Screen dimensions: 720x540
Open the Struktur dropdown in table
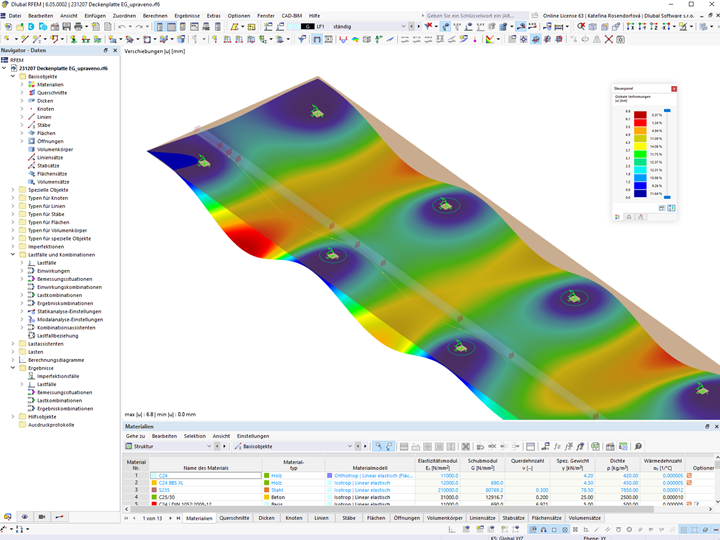click(x=209, y=446)
